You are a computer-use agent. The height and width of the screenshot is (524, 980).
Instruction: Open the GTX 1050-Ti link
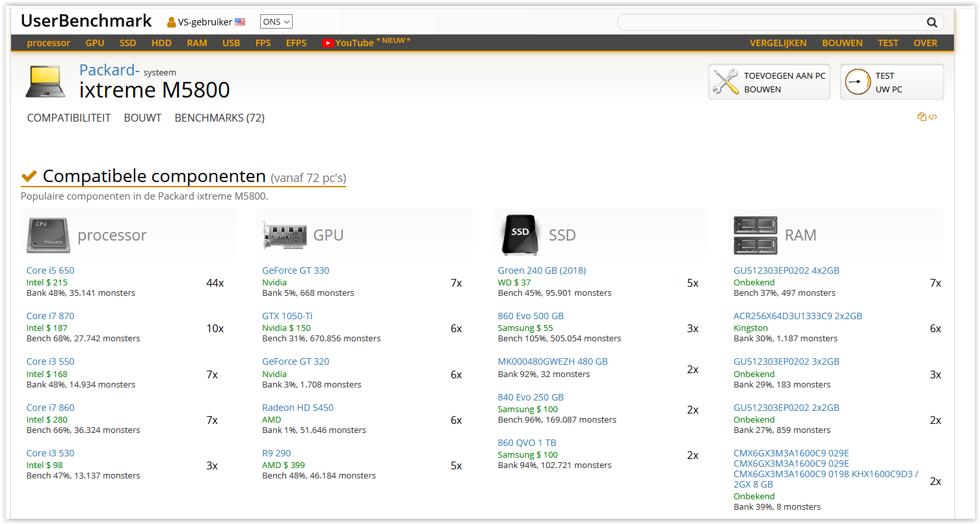[x=287, y=316]
